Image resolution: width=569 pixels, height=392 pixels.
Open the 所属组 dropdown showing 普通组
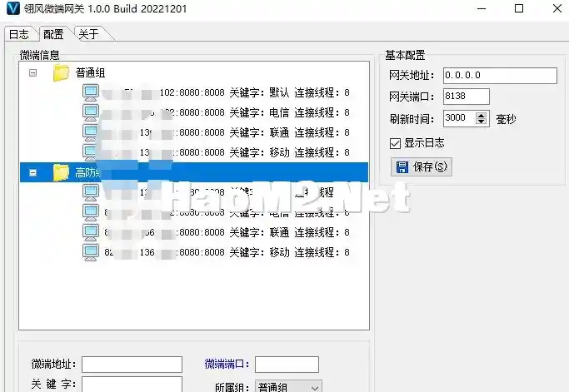tap(288, 386)
